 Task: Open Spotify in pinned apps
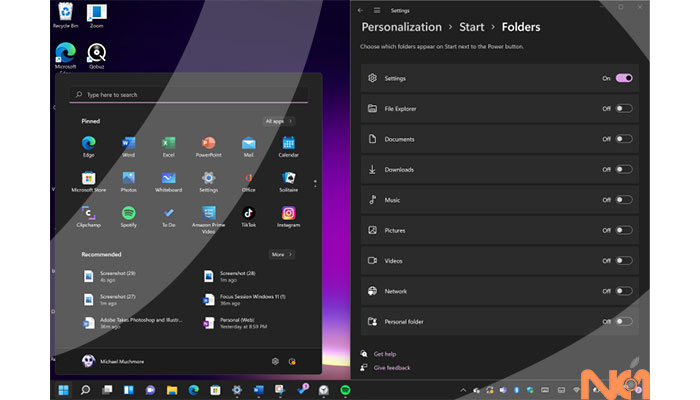click(129, 217)
